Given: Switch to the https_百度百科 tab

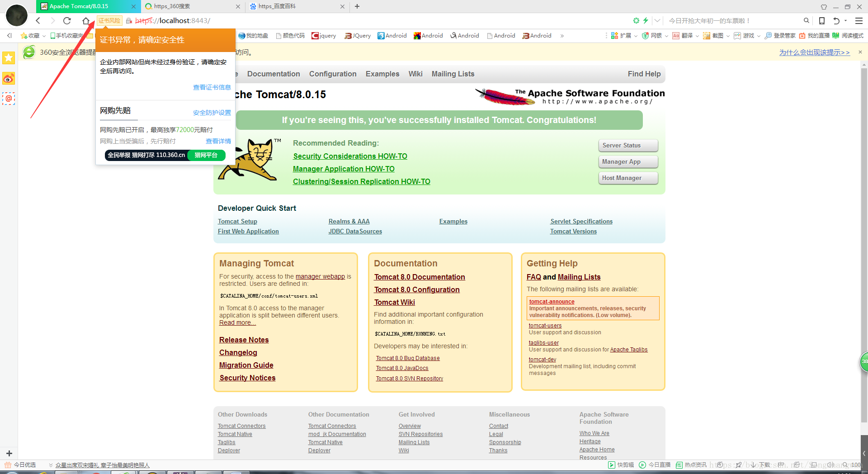Looking at the screenshot, I should point(297,6).
